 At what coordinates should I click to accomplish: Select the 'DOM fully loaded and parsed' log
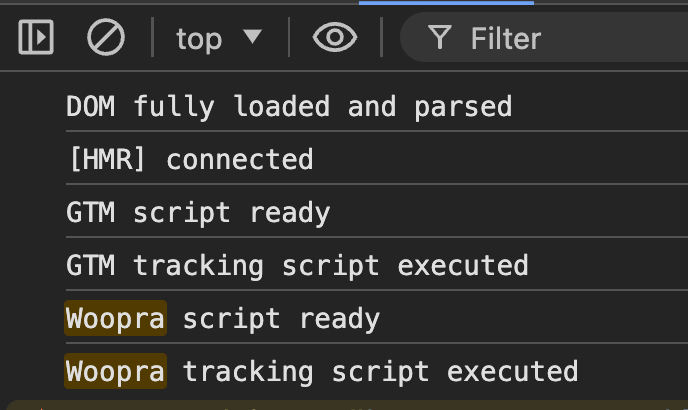coord(289,107)
